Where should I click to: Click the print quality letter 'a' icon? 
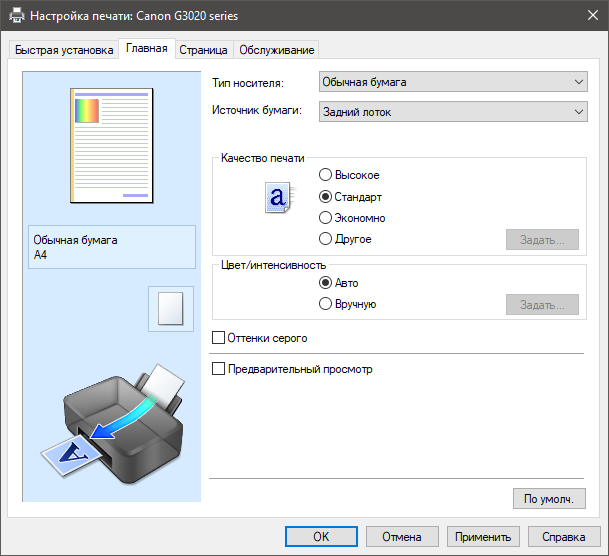coord(280,198)
